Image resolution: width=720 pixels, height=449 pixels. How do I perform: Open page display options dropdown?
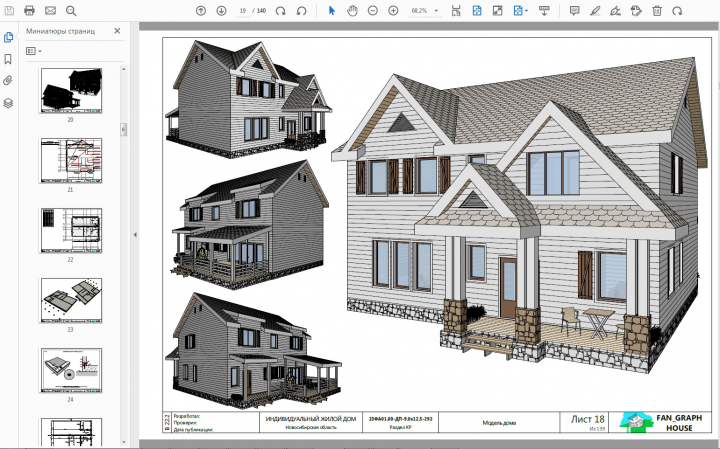tap(520, 11)
